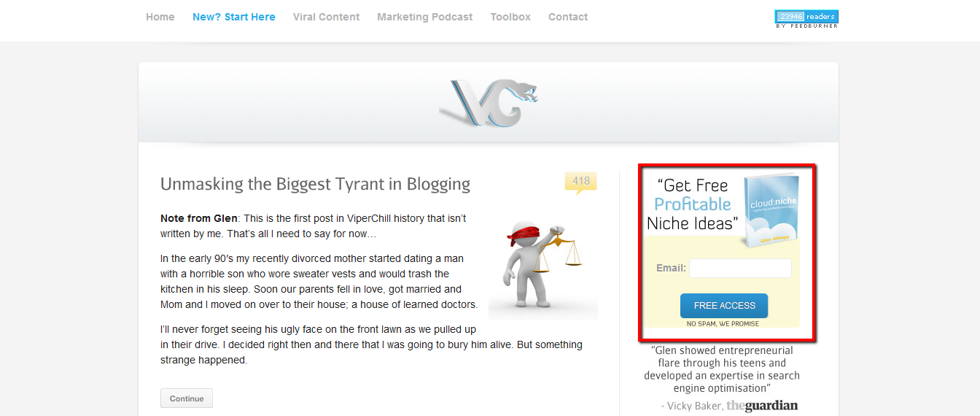The height and width of the screenshot is (416, 980).
Task: Click the FREE ACCESS button
Action: (724, 306)
